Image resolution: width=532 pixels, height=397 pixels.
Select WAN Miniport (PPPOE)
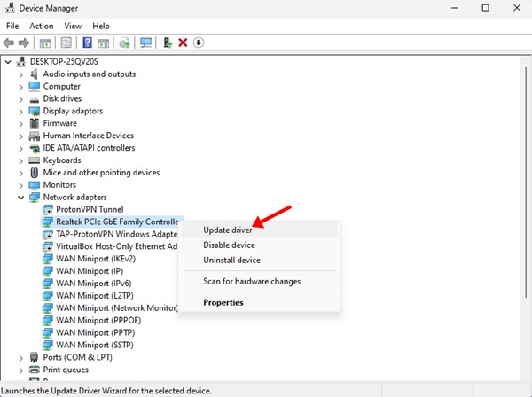tap(98, 321)
